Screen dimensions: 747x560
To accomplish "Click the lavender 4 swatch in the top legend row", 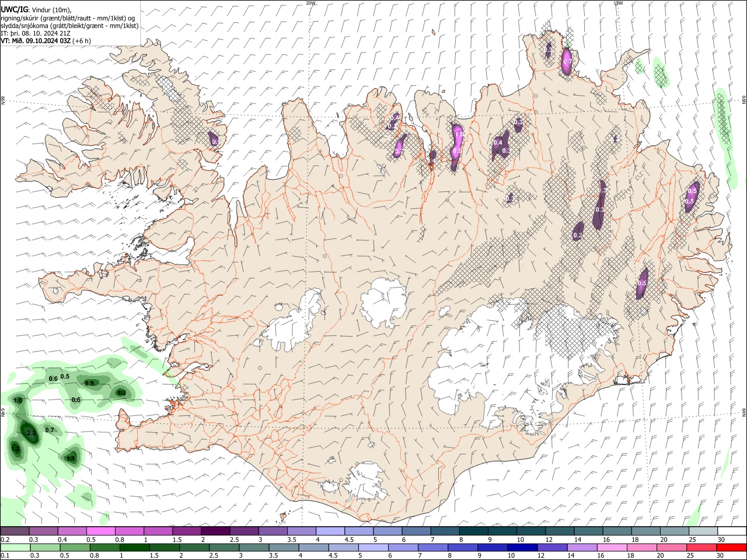I will 330,531.
